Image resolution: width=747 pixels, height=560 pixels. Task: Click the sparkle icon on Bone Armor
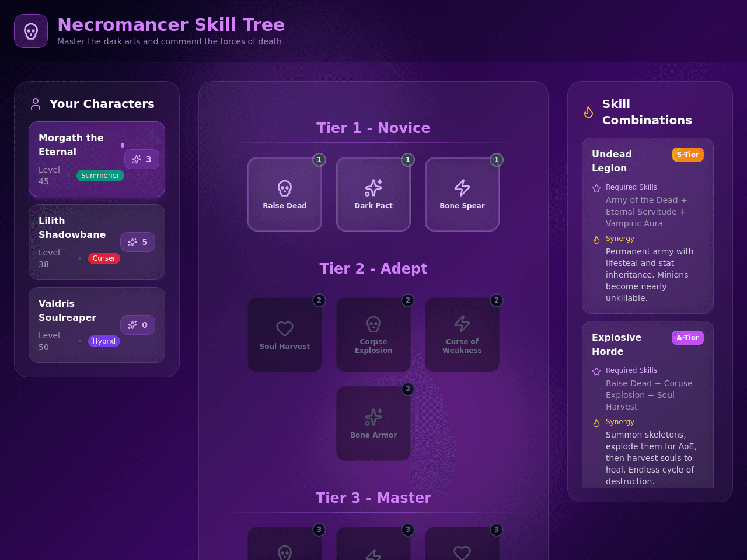coord(373,417)
